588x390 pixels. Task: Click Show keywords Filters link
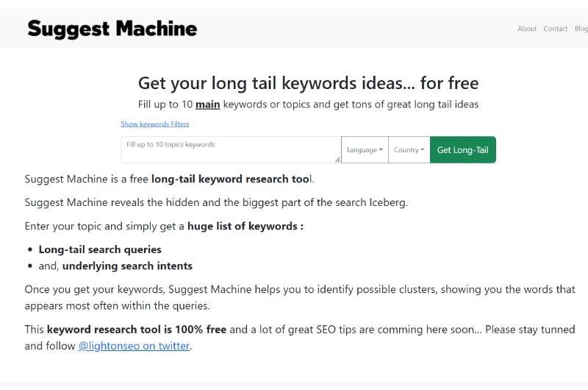coord(155,124)
